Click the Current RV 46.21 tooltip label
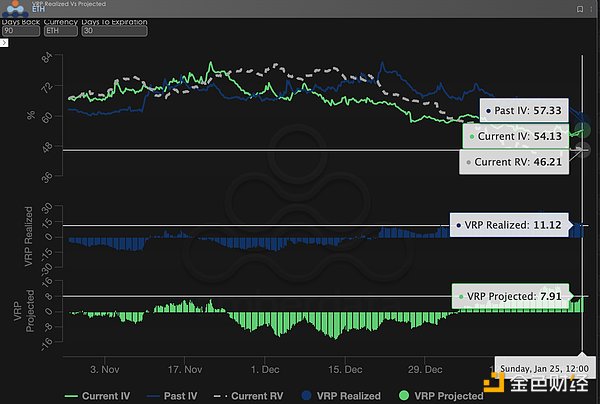Image resolution: width=600 pixels, height=404 pixels. point(514,161)
